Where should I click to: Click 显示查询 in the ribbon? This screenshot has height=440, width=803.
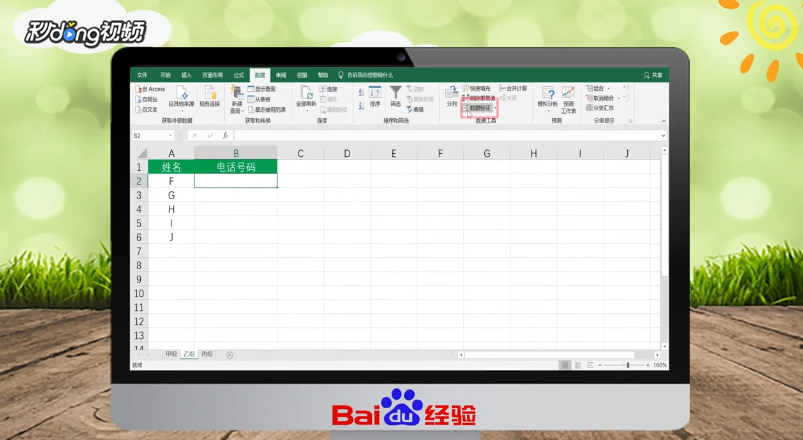pyautogui.click(x=262, y=89)
